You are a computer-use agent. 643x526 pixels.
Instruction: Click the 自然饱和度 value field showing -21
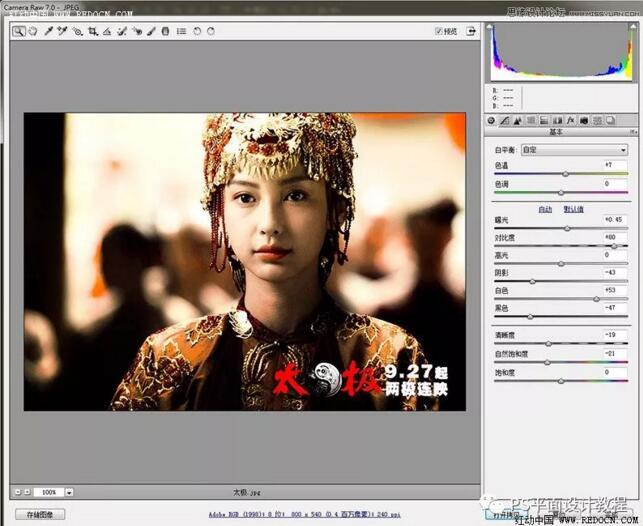[615, 353]
